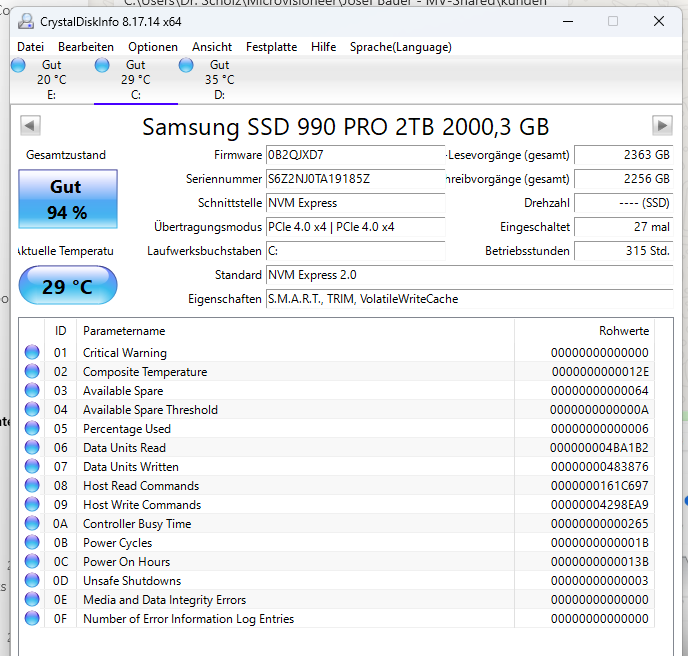Click the ID column header
The image size is (688, 656).
coord(61,331)
